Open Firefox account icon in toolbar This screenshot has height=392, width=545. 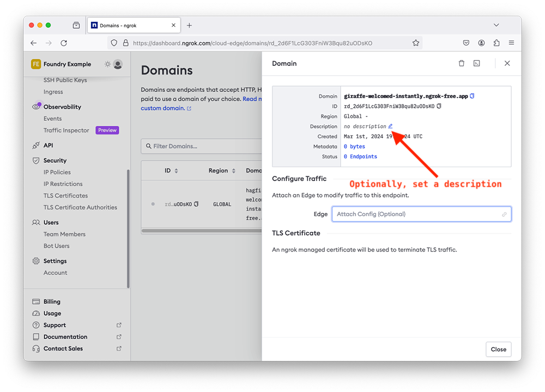(481, 43)
